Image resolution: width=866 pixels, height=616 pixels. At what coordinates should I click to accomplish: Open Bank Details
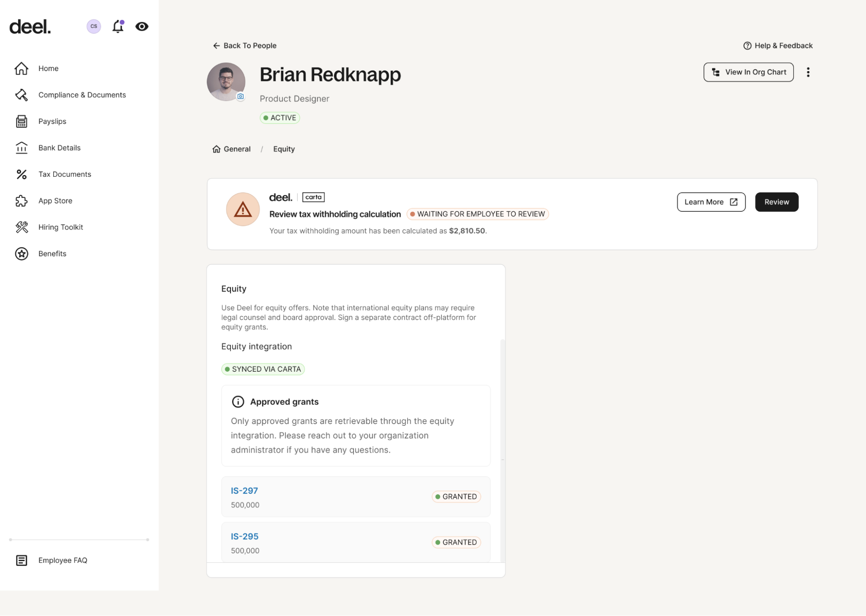click(59, 148)
